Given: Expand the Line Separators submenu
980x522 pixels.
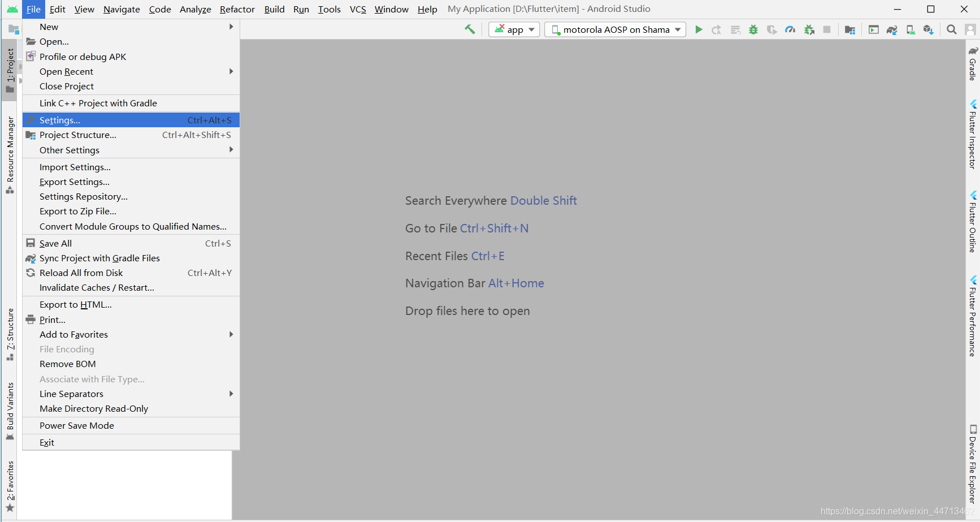Looking at the screenshot, I should [x=131, y=394].
